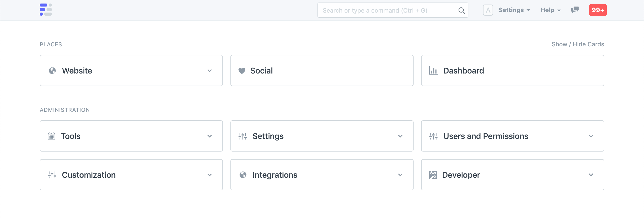The height and width of the screenshot is (218, 644).
Task: Expand the Customization card chevron
Action: pos(210,175)
